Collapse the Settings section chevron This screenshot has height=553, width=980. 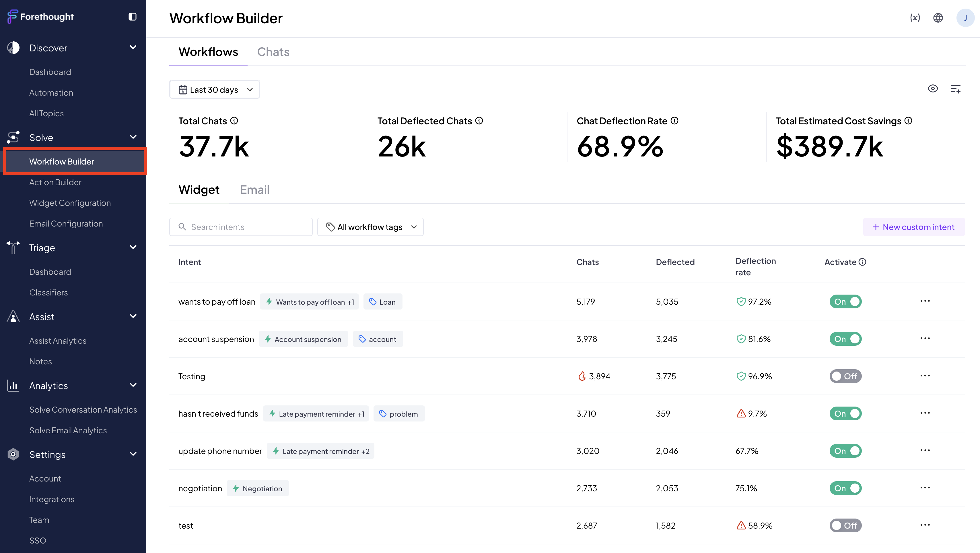133,454
